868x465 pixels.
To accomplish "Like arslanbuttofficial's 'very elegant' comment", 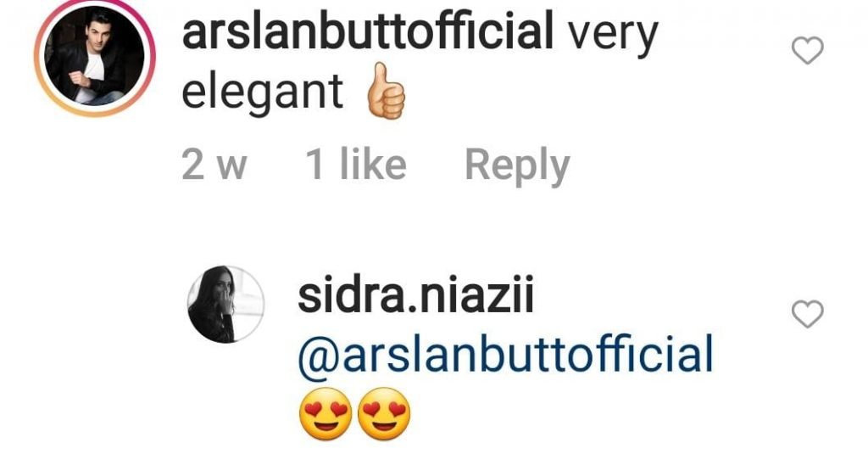I will click(808, 50).
